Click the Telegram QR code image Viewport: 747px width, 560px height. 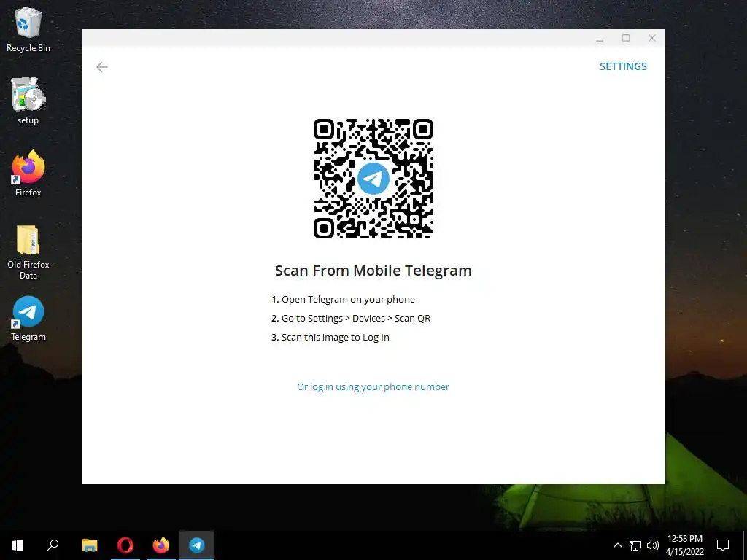pyautogui.click(x=373, y=179)
